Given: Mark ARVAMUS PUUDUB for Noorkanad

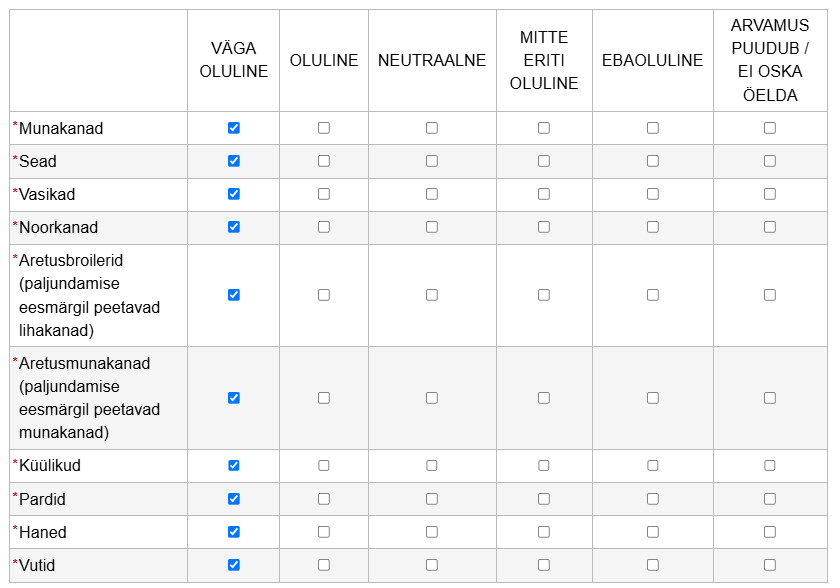Looking at the screenshot, I should 770,227.
